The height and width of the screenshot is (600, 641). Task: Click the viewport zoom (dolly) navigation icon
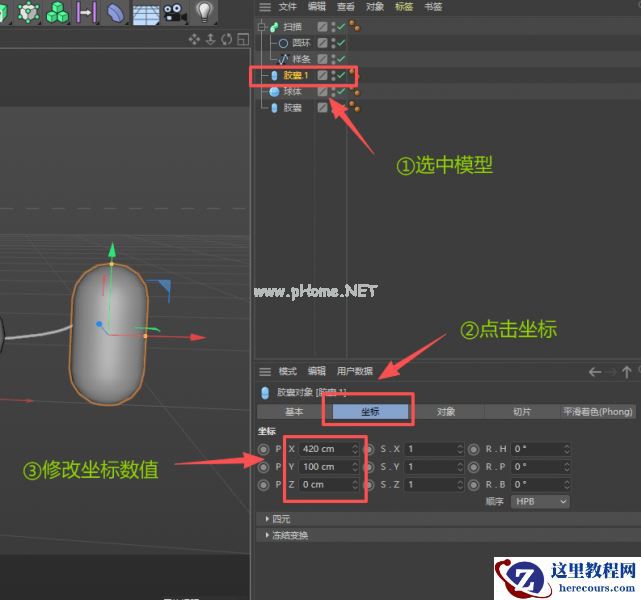point(211,39)
